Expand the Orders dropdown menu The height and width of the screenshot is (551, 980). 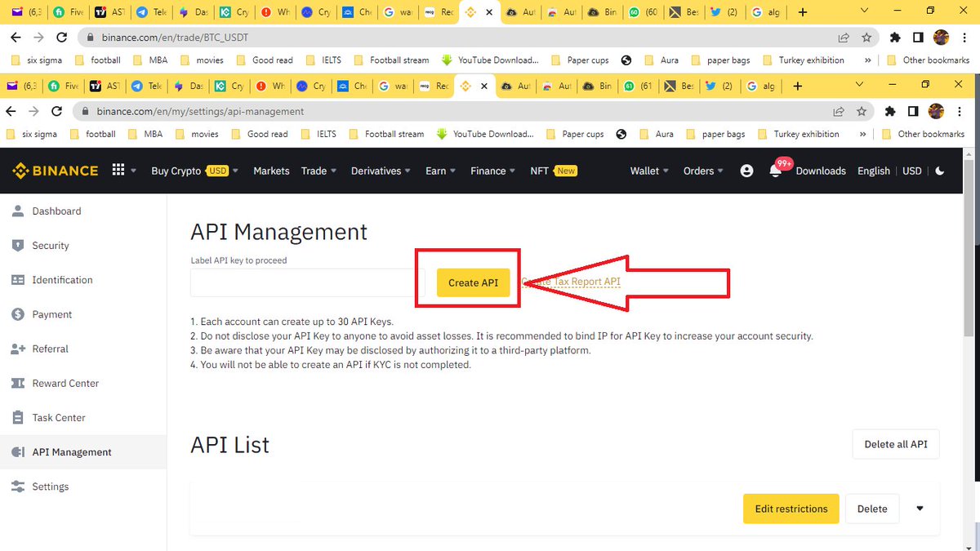704,171
